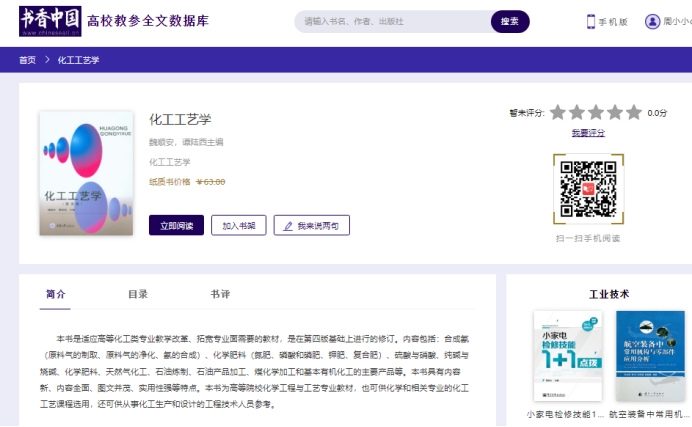Switch to the 简介 tab
The image size is (692, 427).
(56, 294)
